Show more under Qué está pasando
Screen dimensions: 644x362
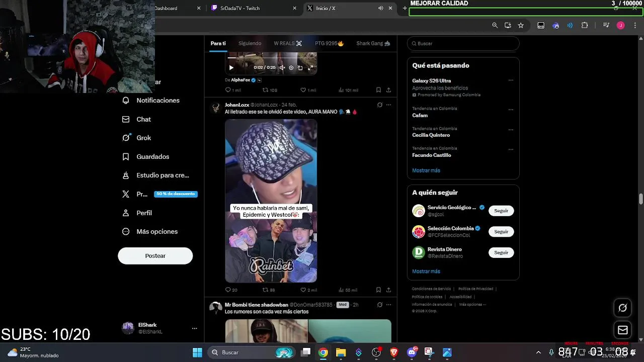point(426,170)
